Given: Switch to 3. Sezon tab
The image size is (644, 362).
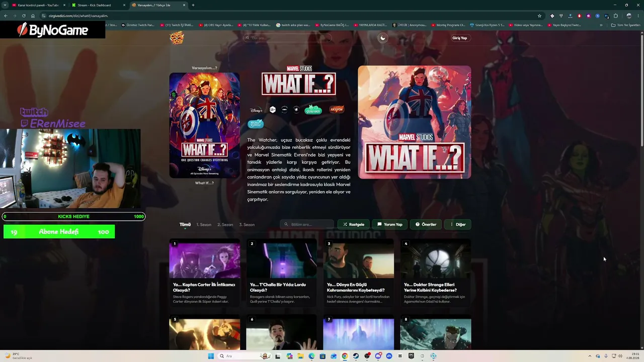Looking at the screenshot, I should pos(247,225).
